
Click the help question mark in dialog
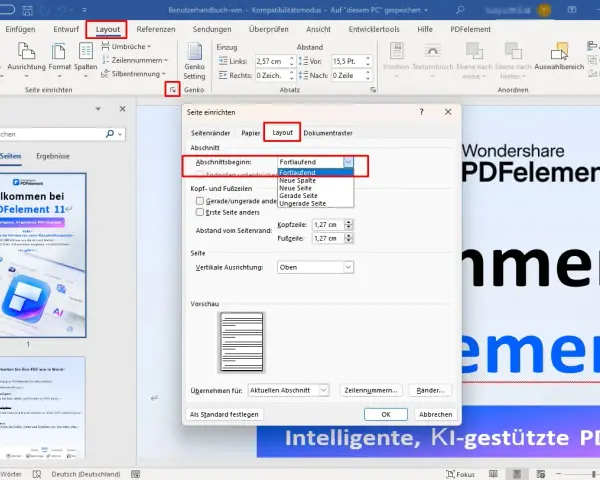click(x=421, y=112)
